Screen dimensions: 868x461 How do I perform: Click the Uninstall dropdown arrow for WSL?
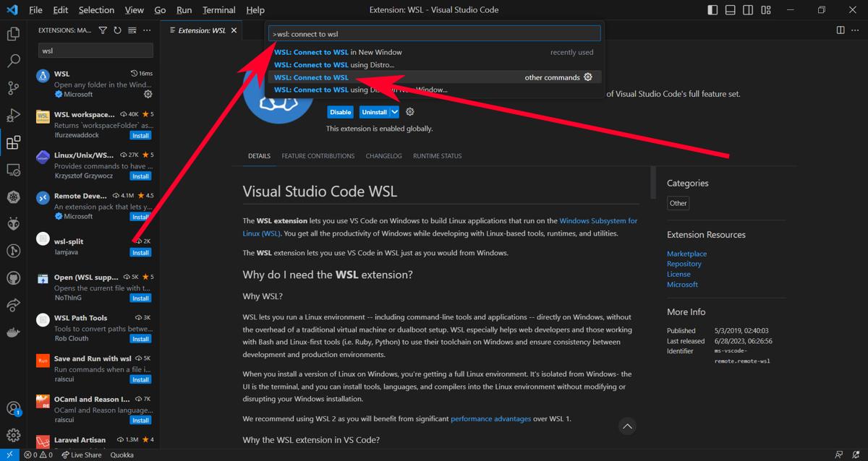(x=393, y=112)
